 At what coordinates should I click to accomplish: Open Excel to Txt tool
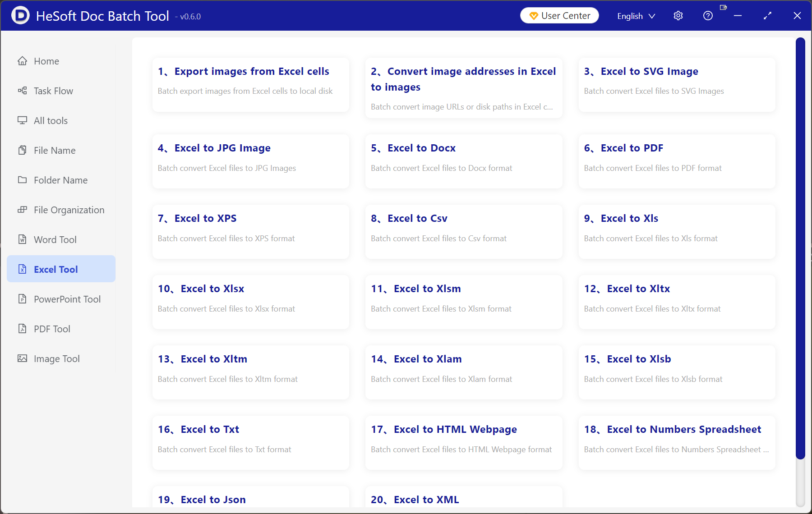pyautogui.click(x=251, y=443)
